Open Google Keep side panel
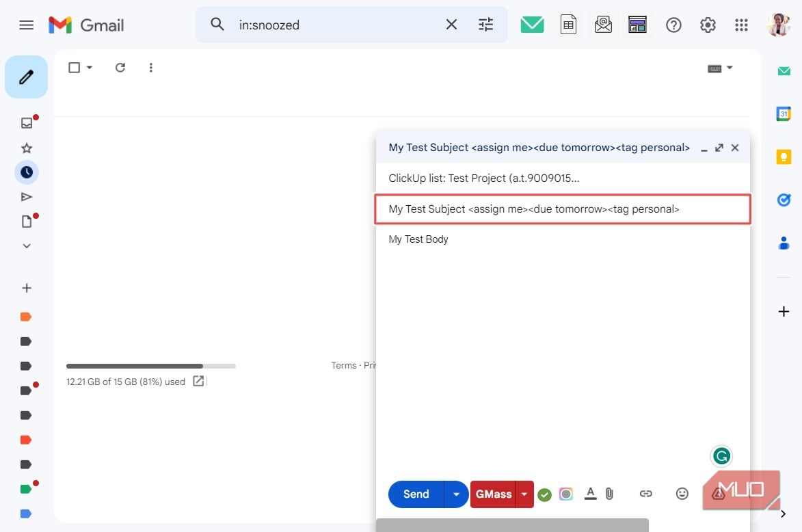Viewport: 802px width, 532px height. (784, 157)
